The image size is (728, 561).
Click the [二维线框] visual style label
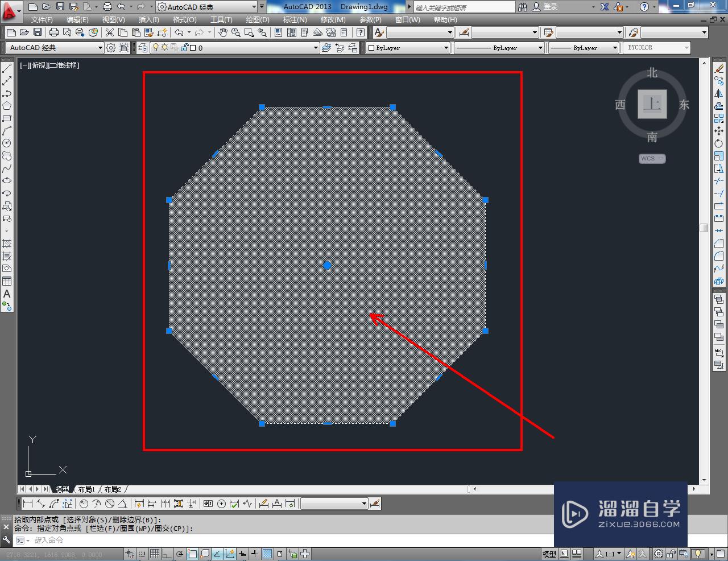64,65
